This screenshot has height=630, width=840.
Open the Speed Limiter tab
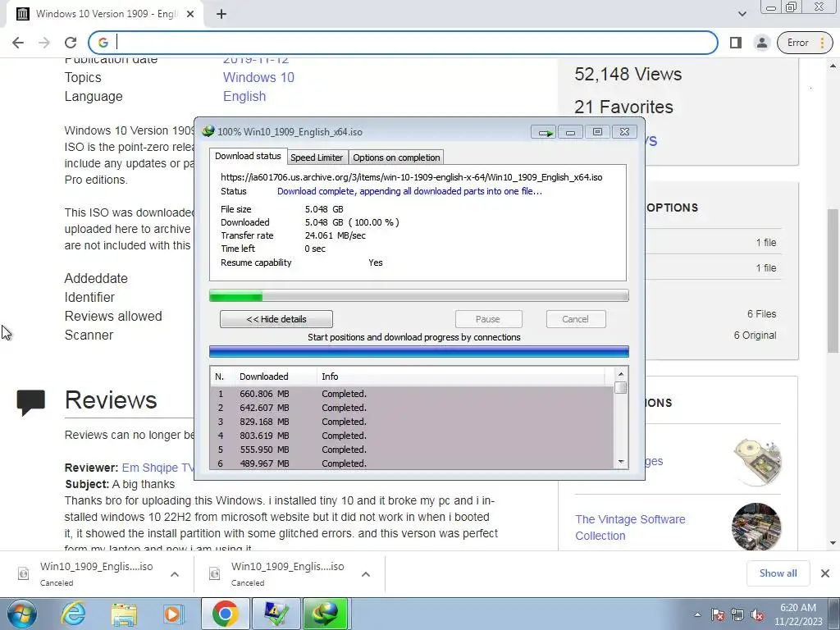pos(317,157)
